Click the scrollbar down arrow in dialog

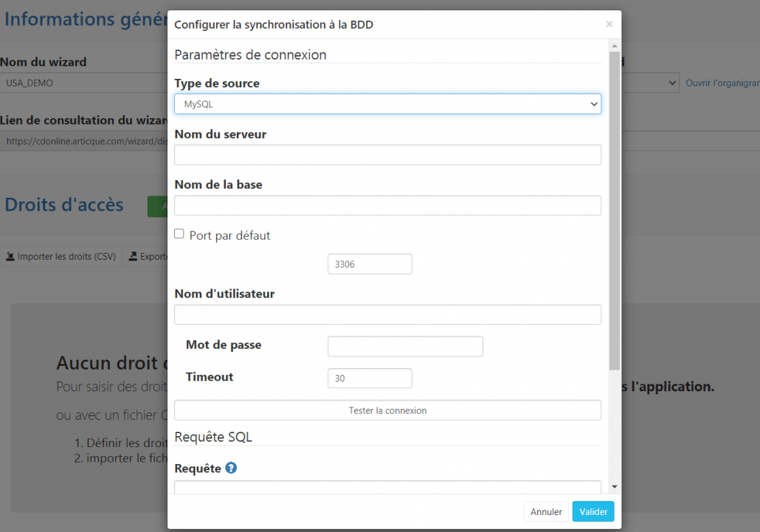tap(615, 487)
